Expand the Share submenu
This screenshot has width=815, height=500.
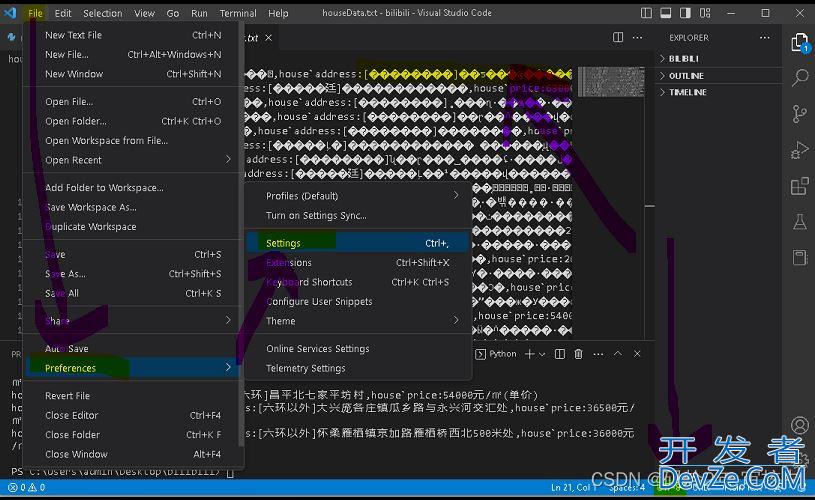coord(133,321)
